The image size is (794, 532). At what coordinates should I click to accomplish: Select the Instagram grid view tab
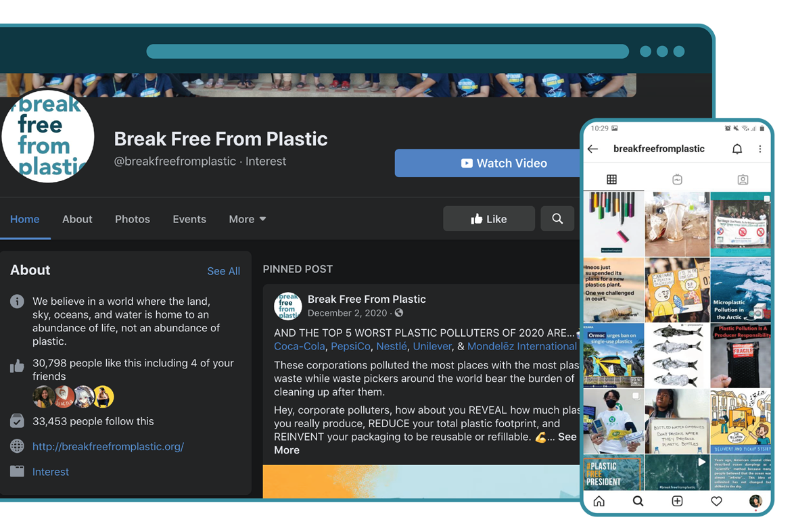[611, 179]
